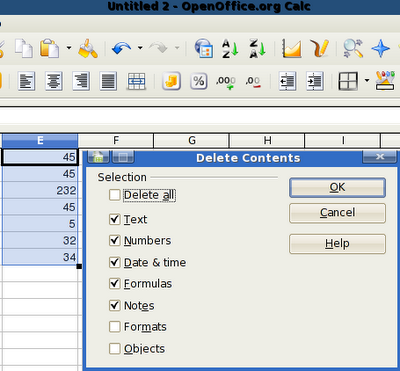The width and height of the screenshot is (400, 371).
Task: Select the cell containing 232
Action: (x=40, y=190)
